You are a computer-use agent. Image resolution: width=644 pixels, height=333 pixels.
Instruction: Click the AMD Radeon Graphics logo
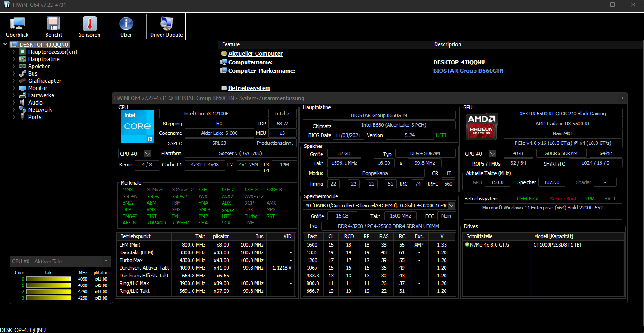(482, 126)
